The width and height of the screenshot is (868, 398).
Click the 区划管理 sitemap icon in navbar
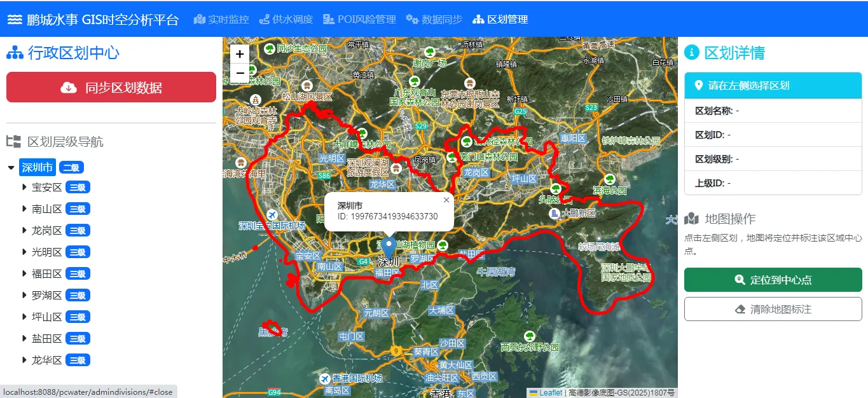[479, 19]
